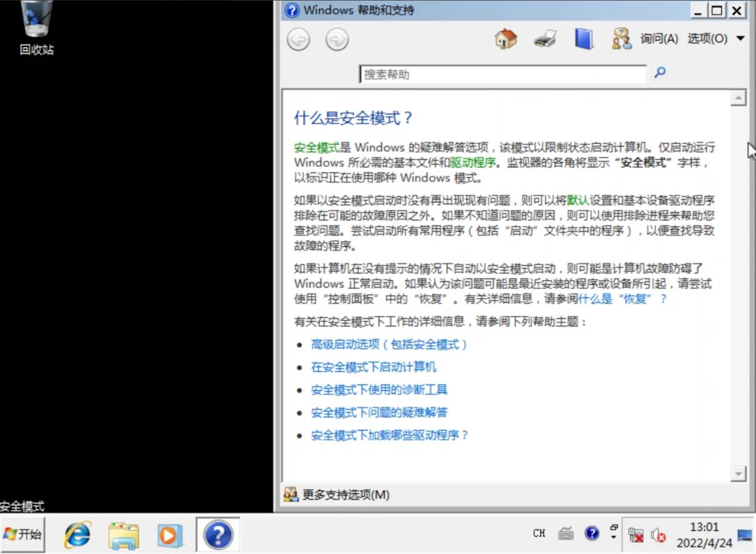Viewport: 756px width, 554px height.
Task: Click the muted volume tray icon
Action: pyautogui.click(x=659, y=535)
